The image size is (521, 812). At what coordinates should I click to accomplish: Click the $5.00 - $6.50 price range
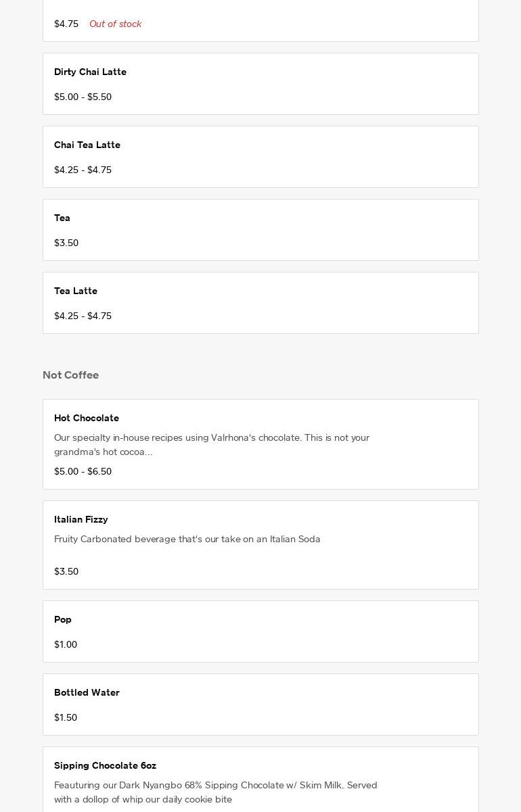(x=83, y=471)
